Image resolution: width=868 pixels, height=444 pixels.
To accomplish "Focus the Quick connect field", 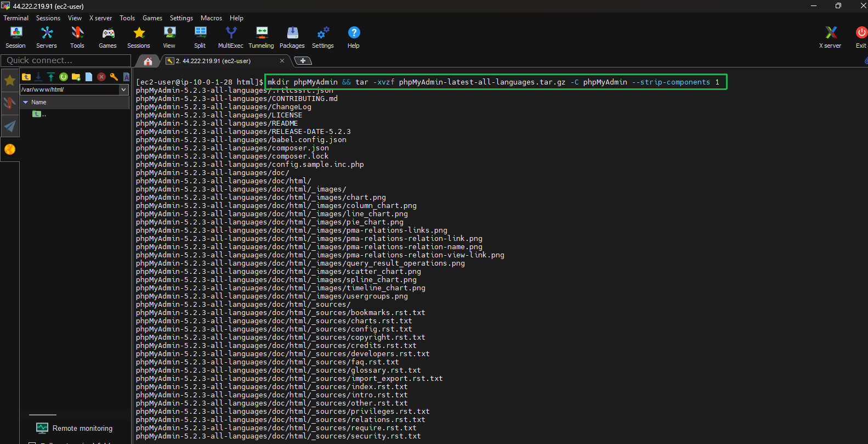I will coord(66,60).
